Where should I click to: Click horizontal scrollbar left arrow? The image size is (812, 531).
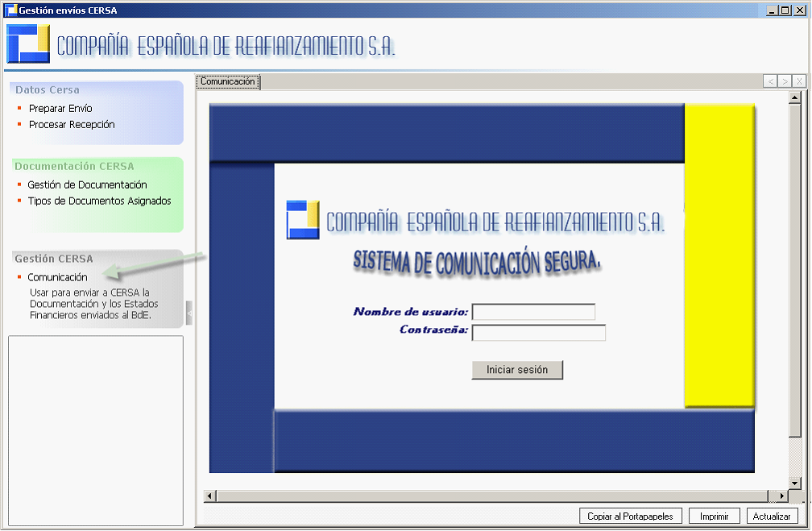click(x=209, y=496)
